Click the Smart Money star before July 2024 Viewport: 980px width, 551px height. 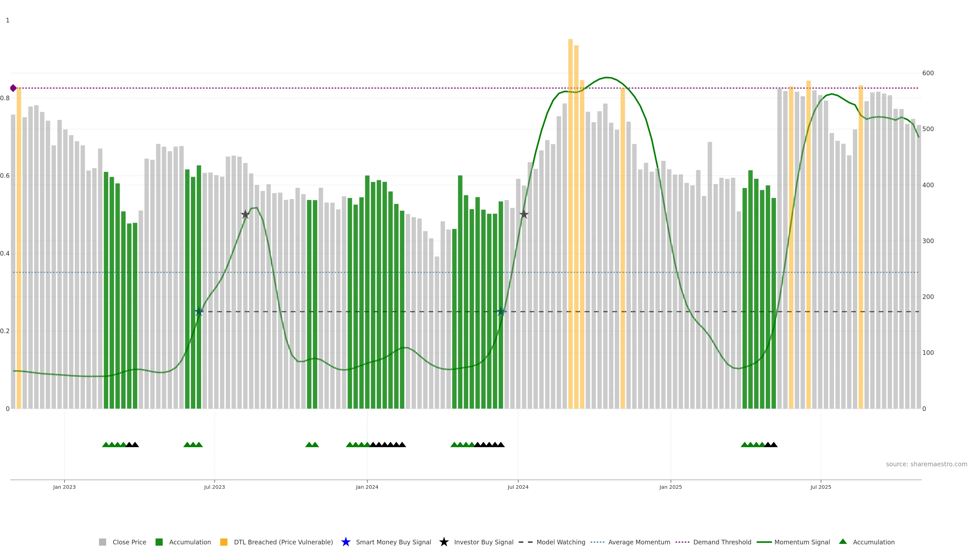coord(501,311)
